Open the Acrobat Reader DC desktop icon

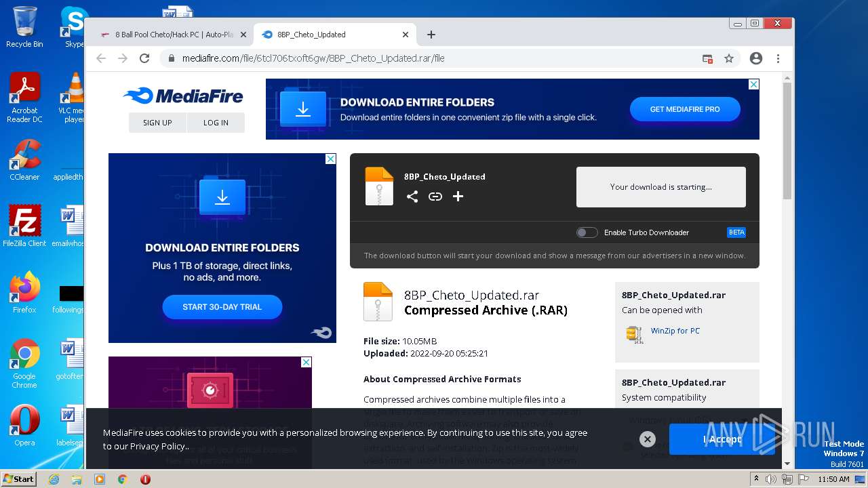24,98
